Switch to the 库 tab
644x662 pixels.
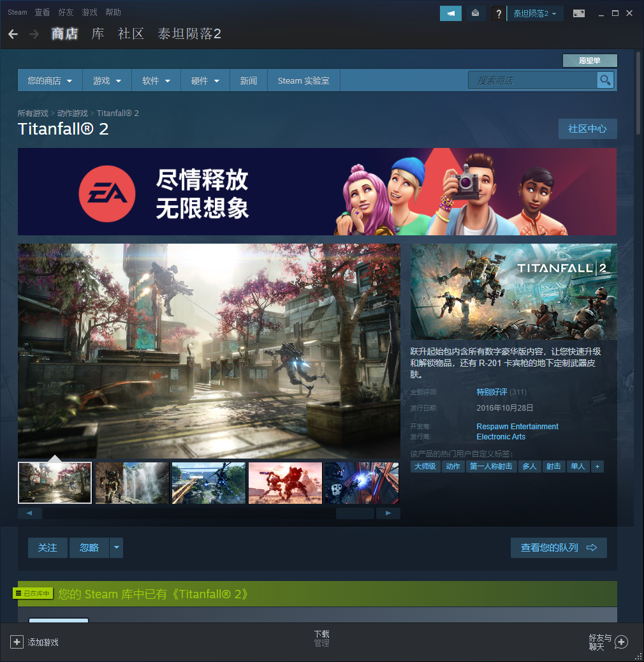pos(98,34)
